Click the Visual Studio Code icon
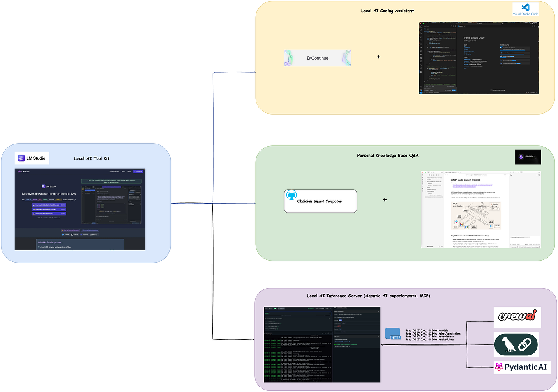The height and width of the screenshot is (392, 558). click(525, 7)
